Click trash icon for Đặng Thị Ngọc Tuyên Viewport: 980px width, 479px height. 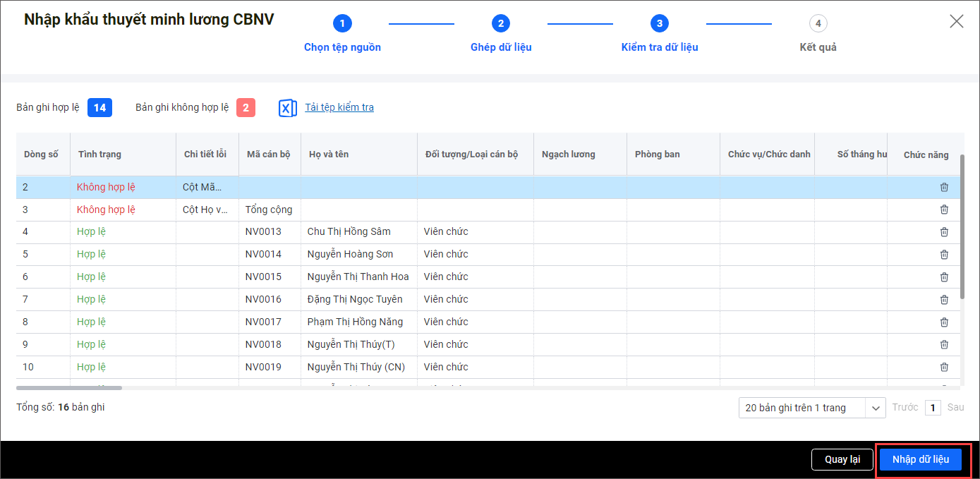coord(944,300)
